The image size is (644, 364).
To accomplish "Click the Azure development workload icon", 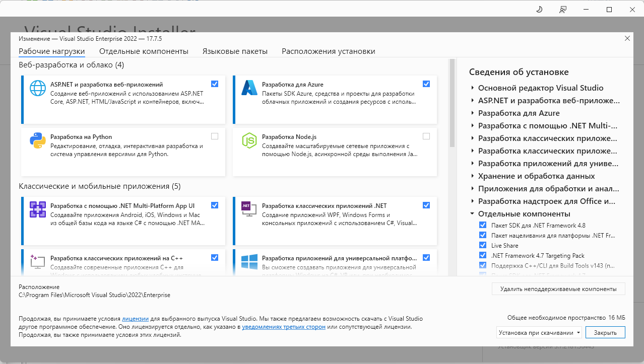I will pyautogui.click(x=249, y=88).
